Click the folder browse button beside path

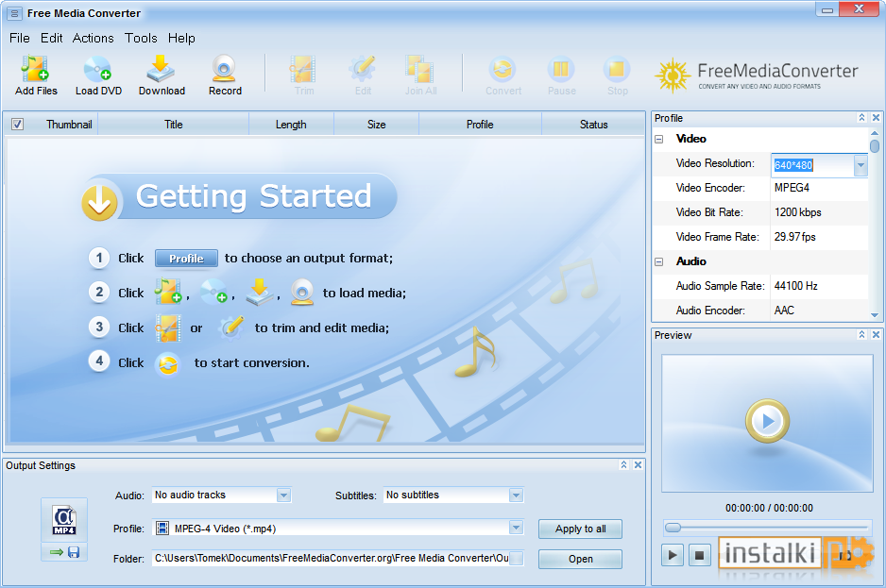click(516, 558)
